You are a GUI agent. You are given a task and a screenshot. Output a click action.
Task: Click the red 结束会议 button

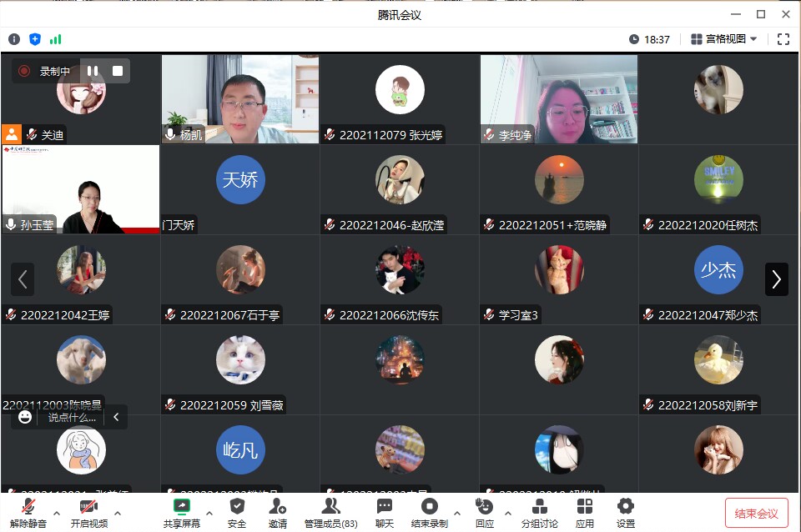coord(757,513)
